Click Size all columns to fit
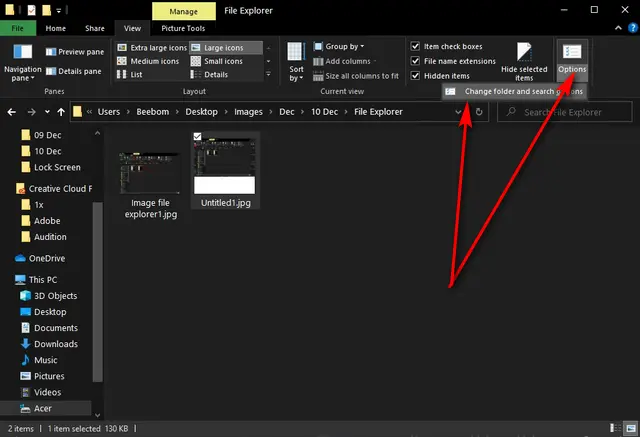The image size is (640, 437). click(x=356, y=76)
